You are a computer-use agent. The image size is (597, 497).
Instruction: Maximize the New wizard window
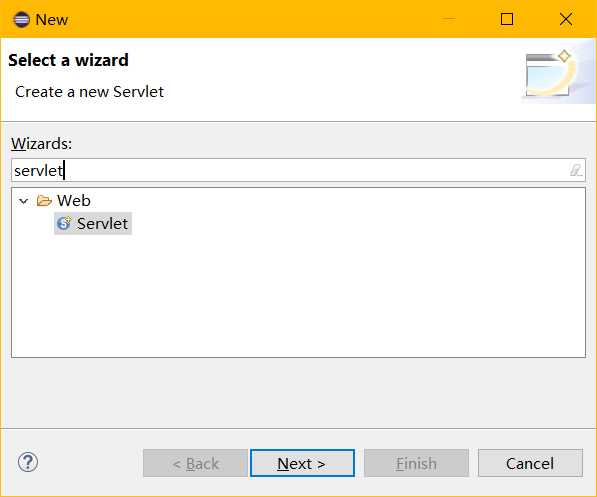point(506,19)
